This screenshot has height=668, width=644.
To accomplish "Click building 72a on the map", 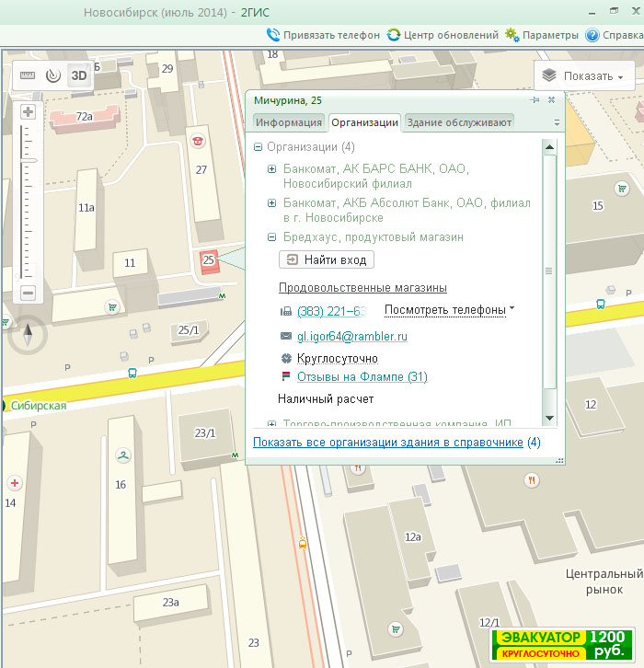I will (x=85, y=117).
